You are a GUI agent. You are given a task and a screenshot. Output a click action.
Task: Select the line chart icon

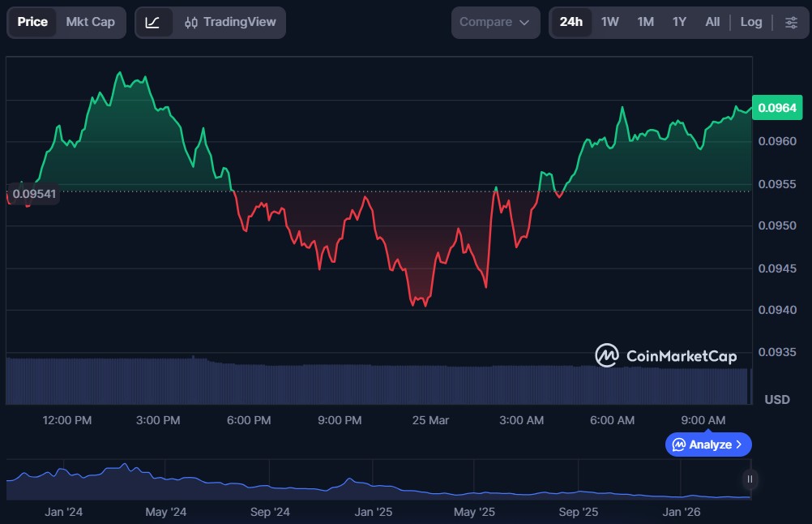coord(152,22)
